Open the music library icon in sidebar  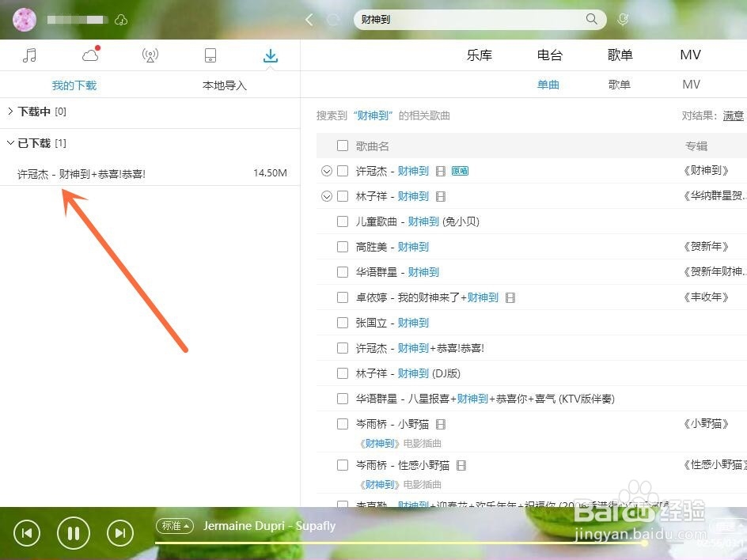point(30,55)
